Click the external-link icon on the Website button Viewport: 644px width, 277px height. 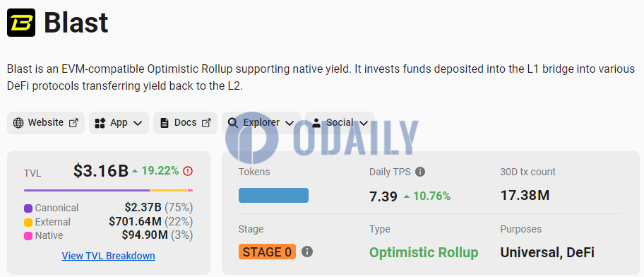[x=73, y=122]
